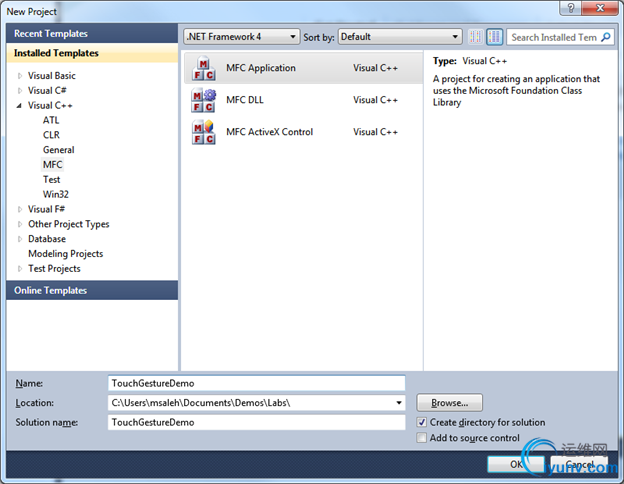Collapse the Visual C++ node
Screen dimensions: 624x484
pos(19,105)
